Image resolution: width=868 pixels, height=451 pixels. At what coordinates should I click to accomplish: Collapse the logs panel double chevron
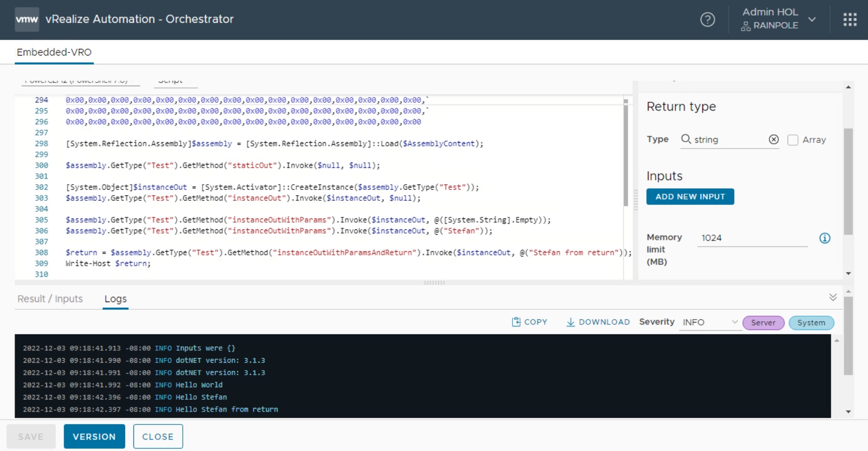[833, 297]
